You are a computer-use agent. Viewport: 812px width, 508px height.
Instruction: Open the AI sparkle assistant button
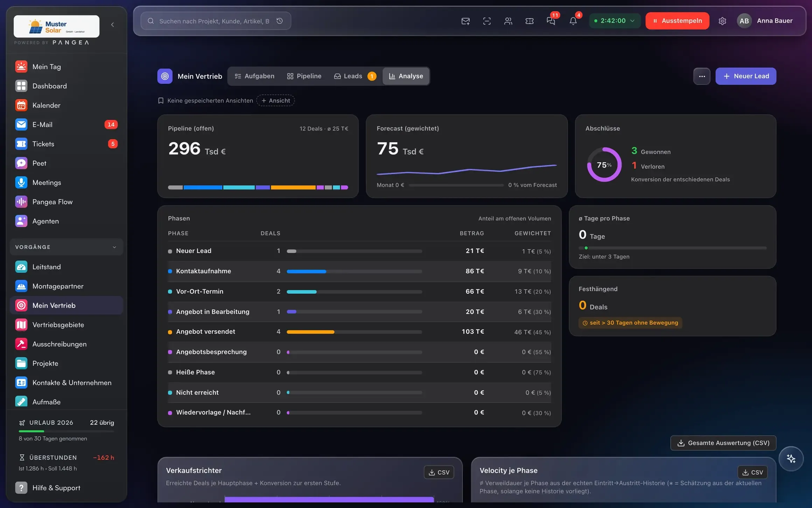pyautogui.click(x=791, y=459)
